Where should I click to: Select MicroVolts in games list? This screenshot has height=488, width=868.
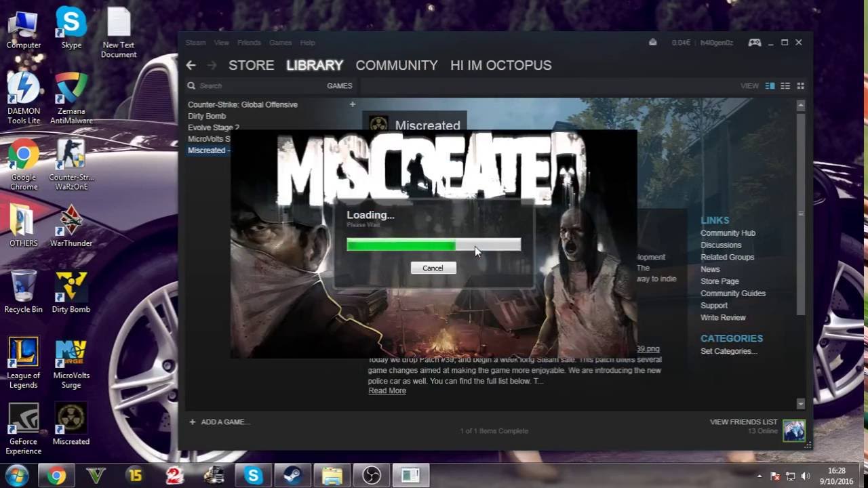[209, 139]
